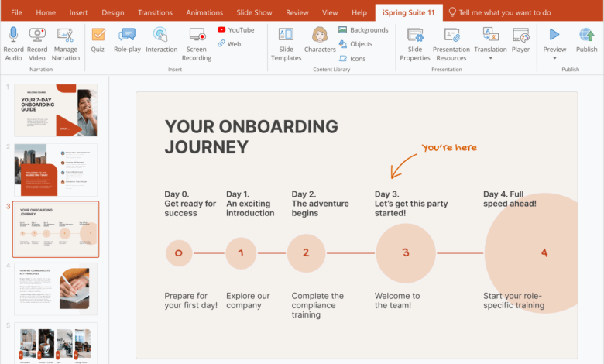
Task: Click 'Prepare for your first day!' text
Action: pyautogui.click(x=190, y=300)
